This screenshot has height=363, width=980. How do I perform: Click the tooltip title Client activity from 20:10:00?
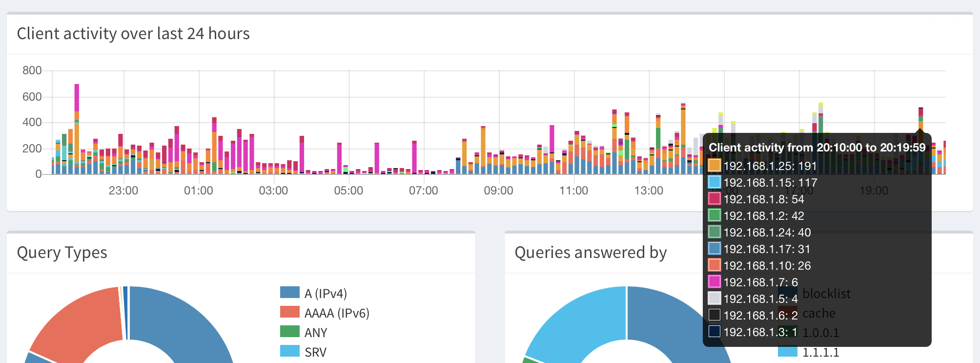click(817, 148)
